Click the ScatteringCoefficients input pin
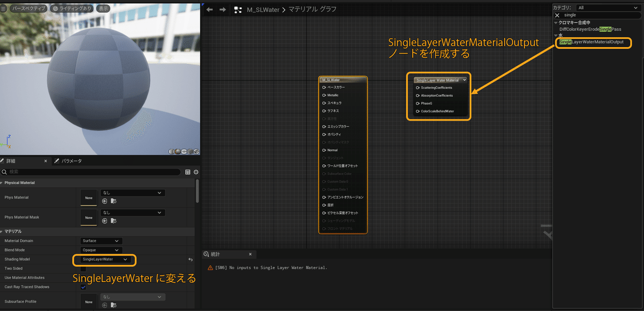This screenshot has width=644, height=311. [418, 87]
